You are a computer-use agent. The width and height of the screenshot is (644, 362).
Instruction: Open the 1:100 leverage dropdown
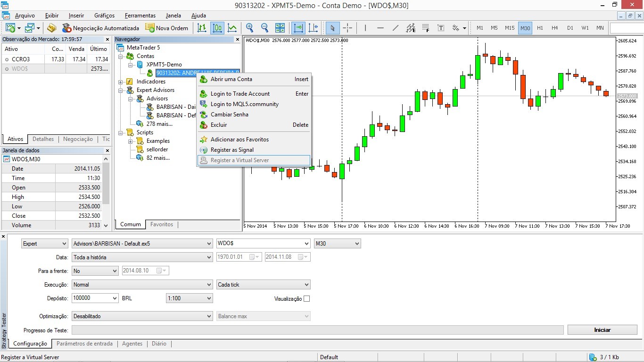190,298
